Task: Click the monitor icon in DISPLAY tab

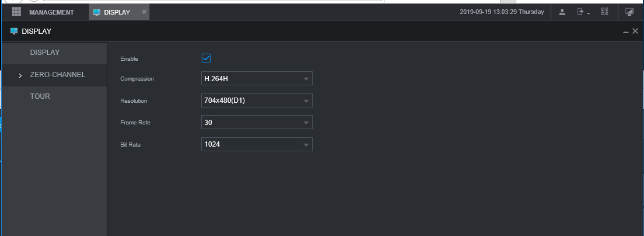Action: point(97,12)
